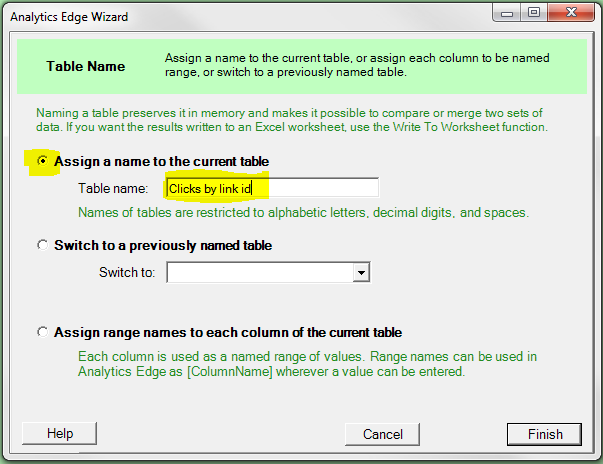Click the Table name text field
Screen dimensions: 603x464
[x=272, y=188]
